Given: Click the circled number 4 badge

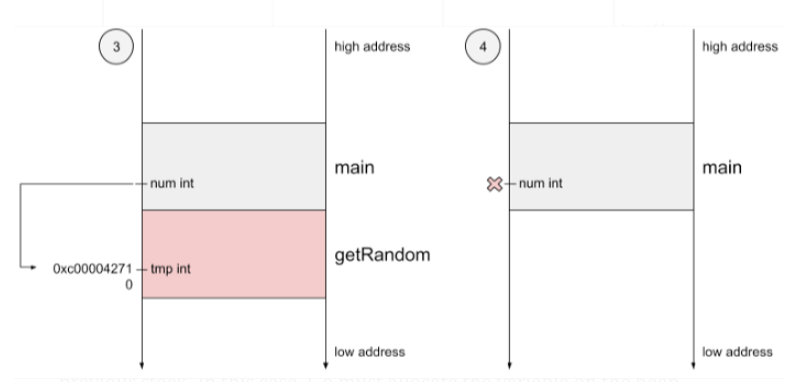Looking at the screenshot, I should point(483,47).
